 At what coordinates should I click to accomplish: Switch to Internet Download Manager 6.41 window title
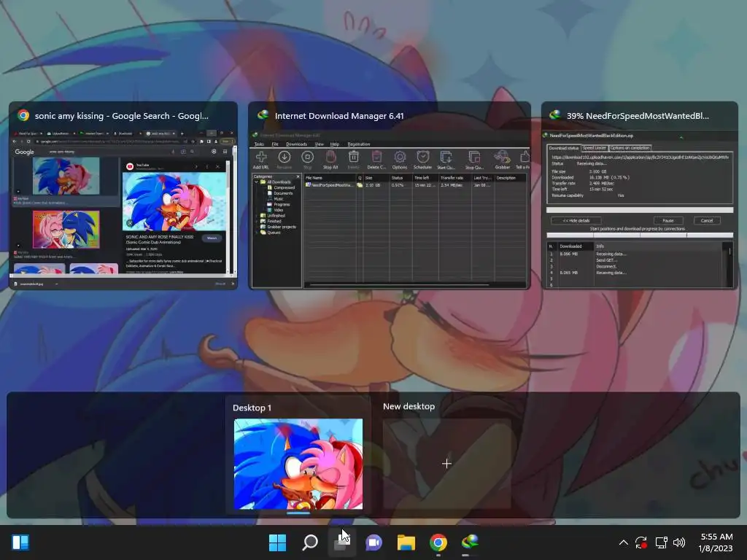(x=339, y=116)
